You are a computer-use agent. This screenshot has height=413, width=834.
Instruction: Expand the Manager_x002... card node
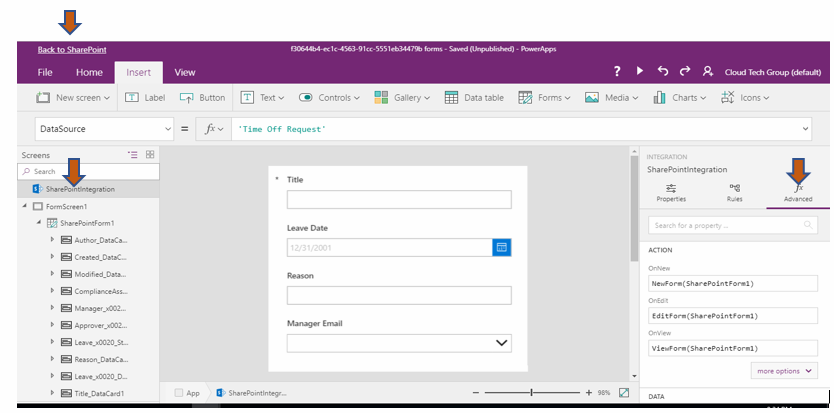(52, 308)
